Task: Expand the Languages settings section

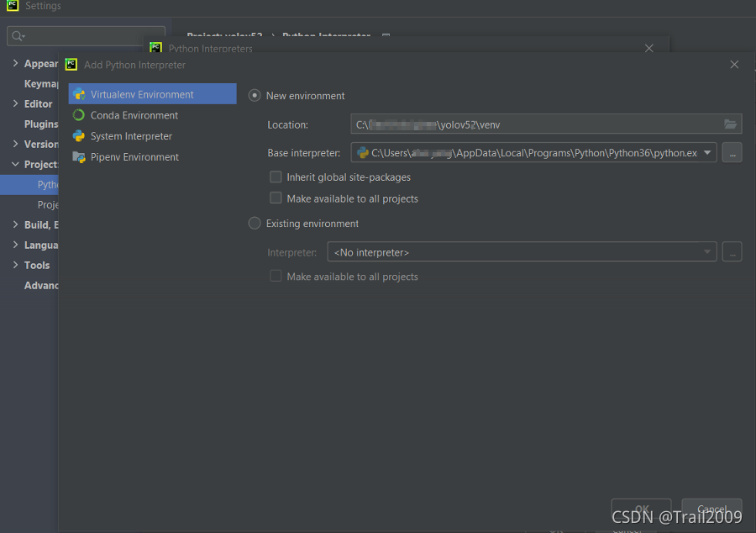Action: (x=15, y=245)
